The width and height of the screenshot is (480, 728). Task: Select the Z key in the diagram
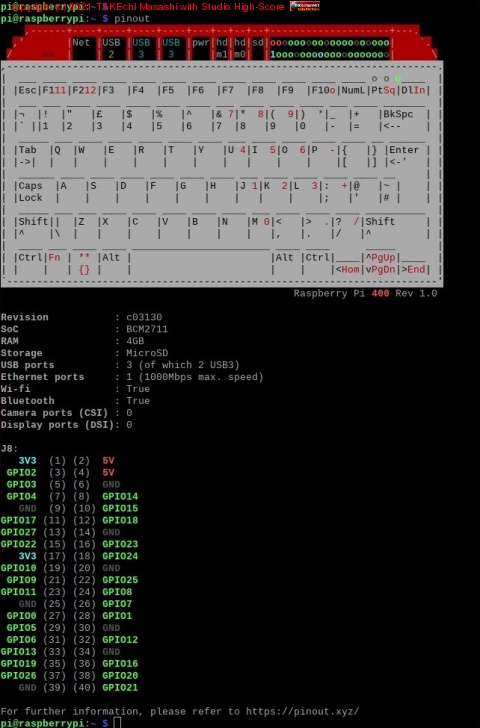[81, 221]
